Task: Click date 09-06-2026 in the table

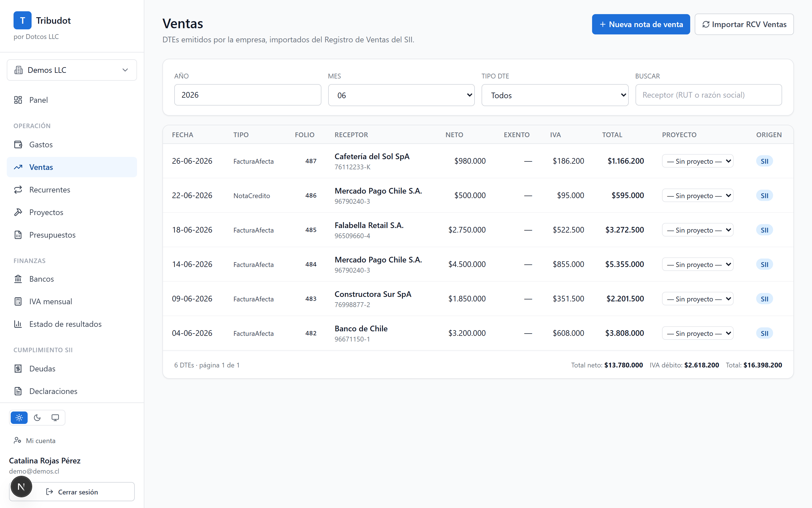Action: click(192, 299)
